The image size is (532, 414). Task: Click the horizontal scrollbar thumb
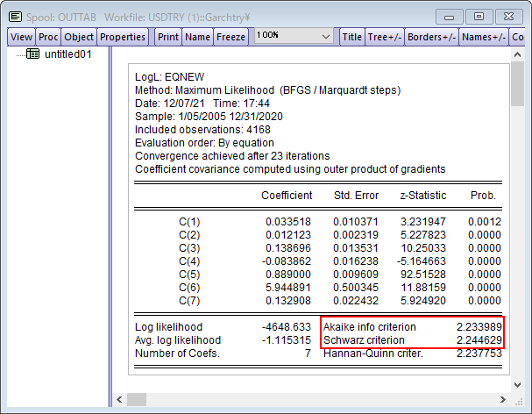(137, 400)
